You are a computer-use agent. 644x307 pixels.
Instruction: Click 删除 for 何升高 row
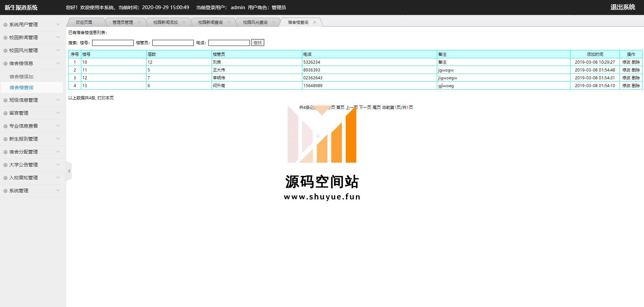[636, 85]
